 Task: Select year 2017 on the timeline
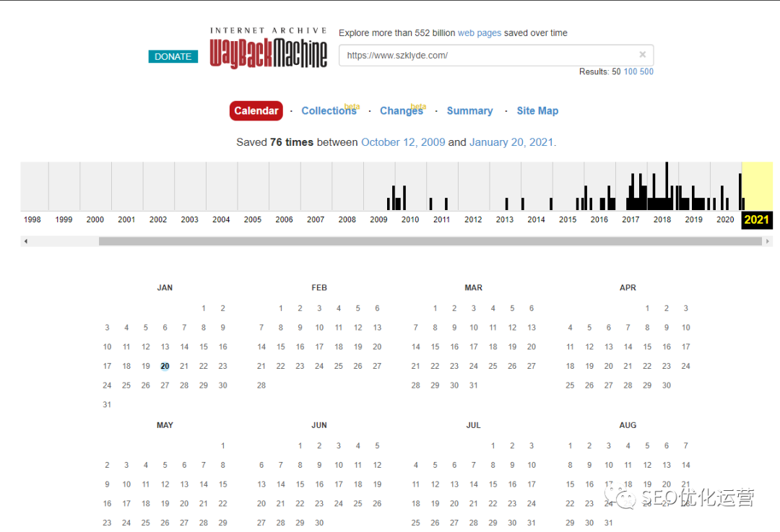coord(630,219)
